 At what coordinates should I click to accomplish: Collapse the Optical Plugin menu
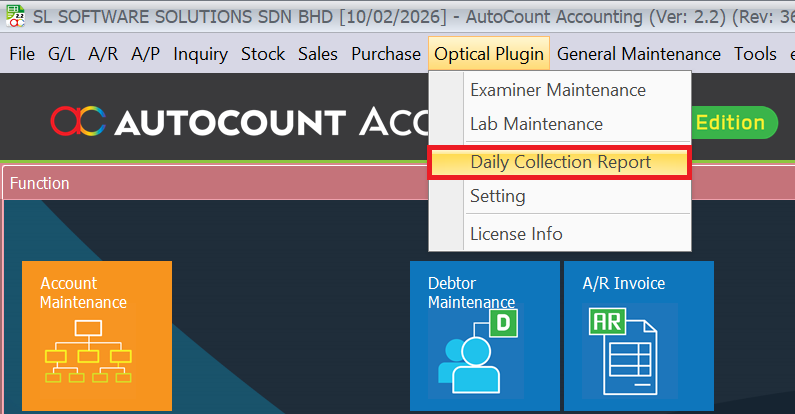tap(489, 54)
